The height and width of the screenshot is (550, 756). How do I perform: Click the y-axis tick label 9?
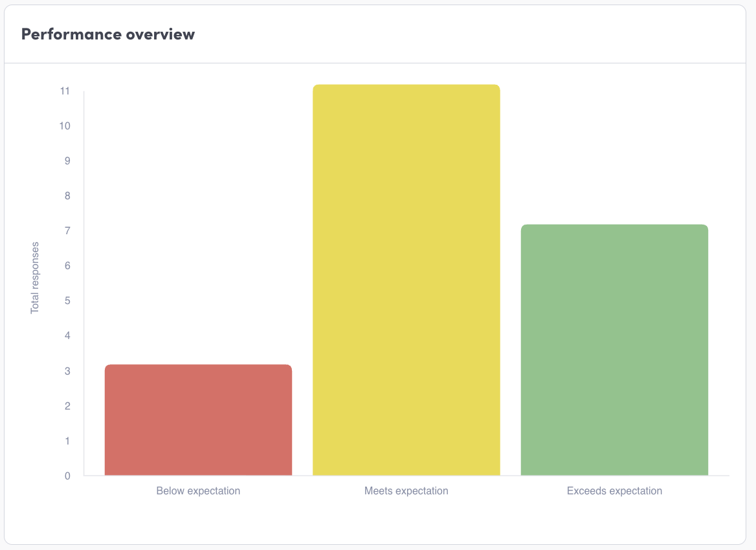click(67, 161)
